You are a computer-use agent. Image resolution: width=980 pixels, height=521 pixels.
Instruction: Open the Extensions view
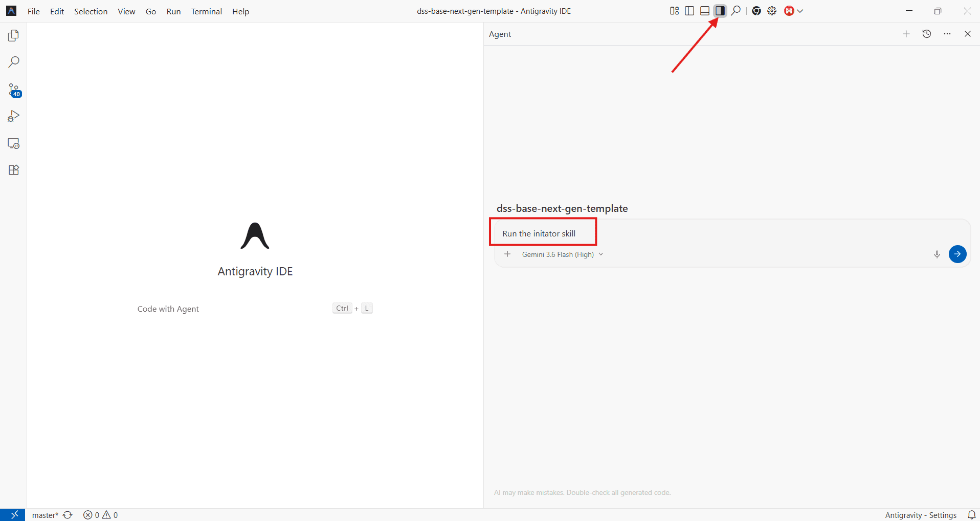coord(14,170)
